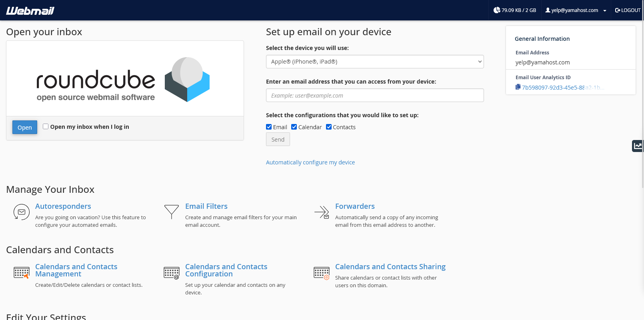Click the Autoresponders envelope icon

(x=22, y=212)
